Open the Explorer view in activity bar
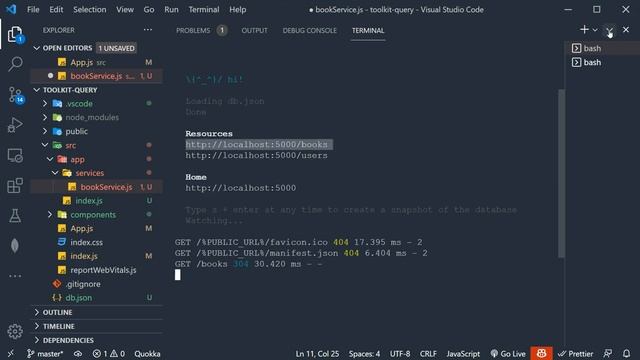The image size is (640, 360). pyautogui.click(x=15, y=34)
